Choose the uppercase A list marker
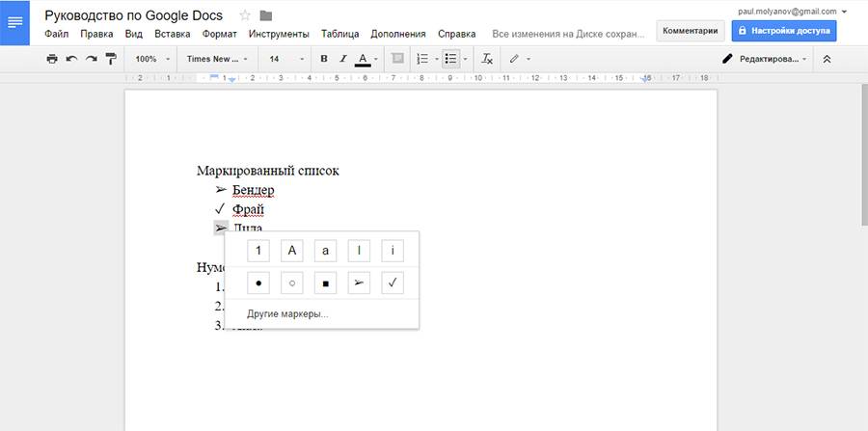This screenshot has width=868, height=431. coord(291,251)
